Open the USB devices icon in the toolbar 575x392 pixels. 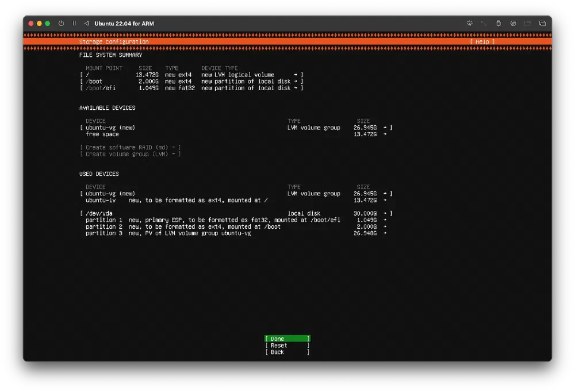(499, 24)
